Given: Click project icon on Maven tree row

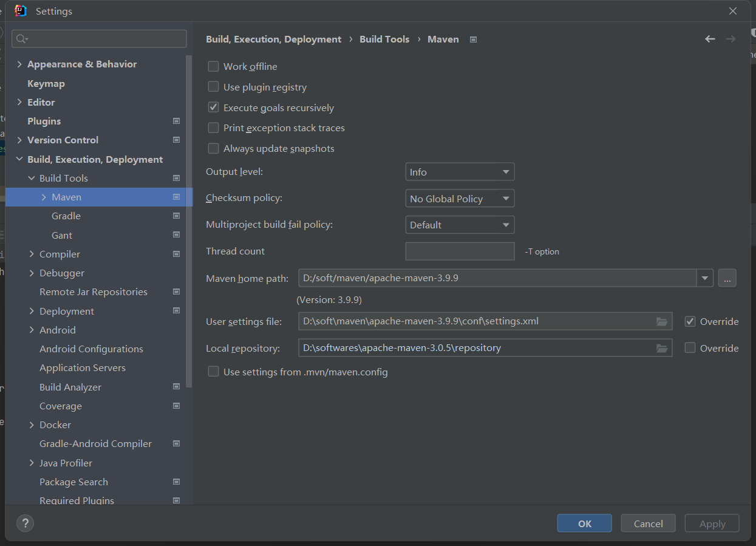Looking at the screenshot, I should [x=176, y=197].
